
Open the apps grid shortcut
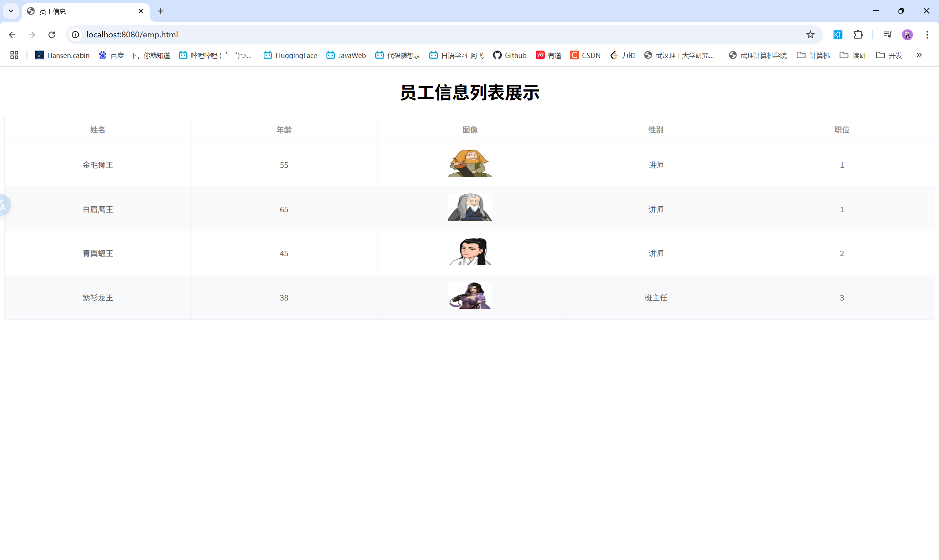tap(14, 55)
